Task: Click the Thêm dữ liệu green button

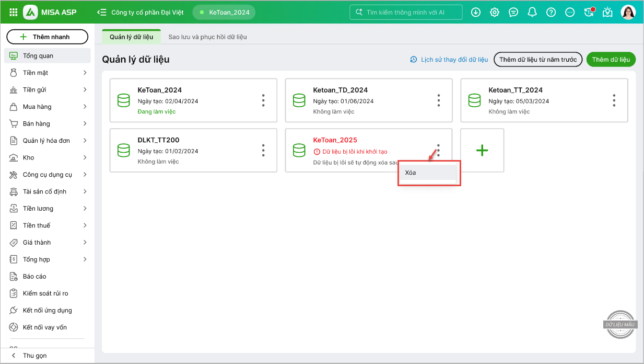Action: tap(611, 60)
